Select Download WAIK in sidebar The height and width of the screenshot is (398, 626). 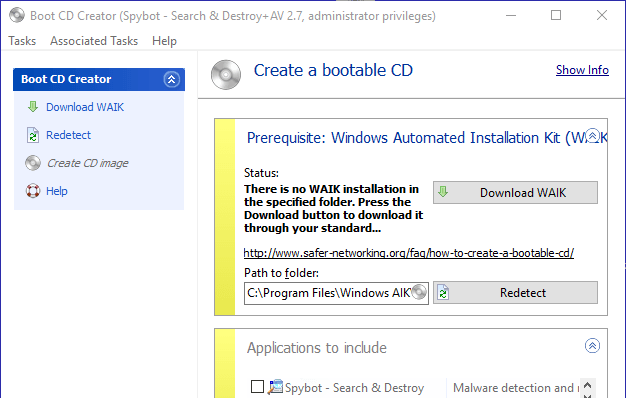pyautogui.click(x=85, y=107)
